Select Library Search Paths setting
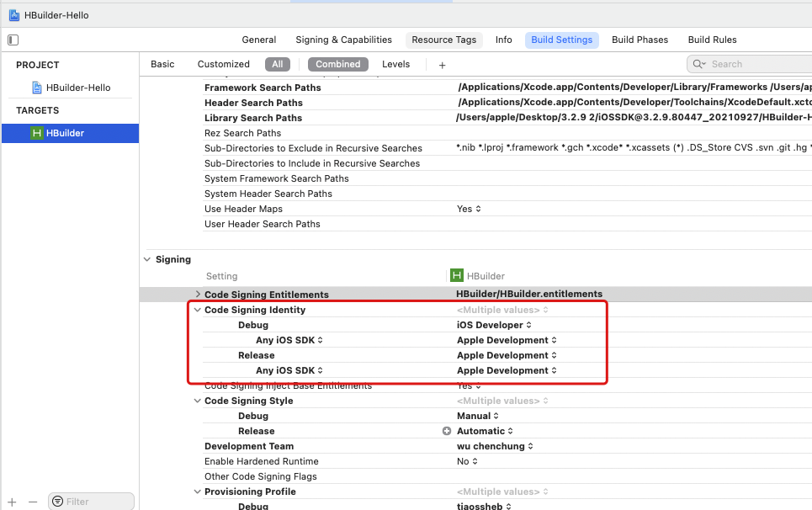812x510 pixels. [x=252, y=118]
